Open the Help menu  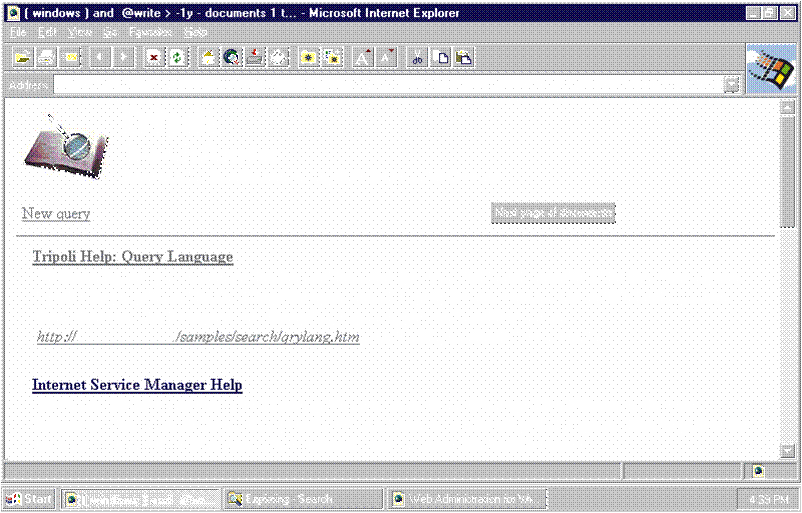coord(195,32)
